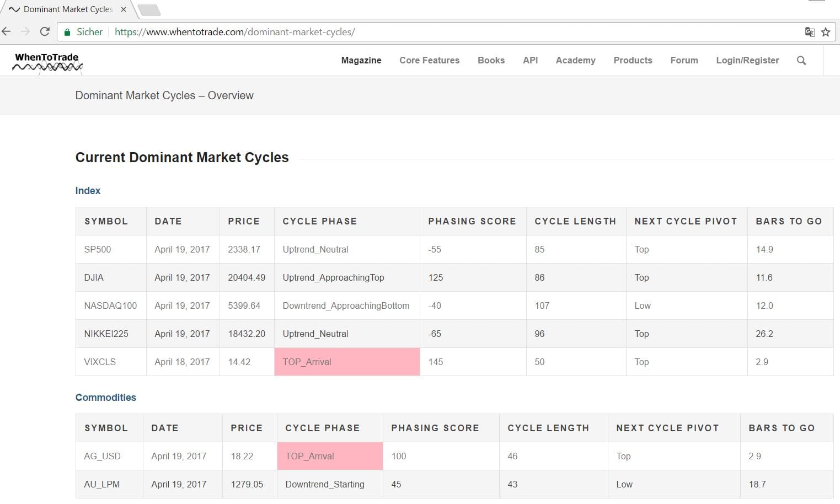Switch to the Dominant Market Cycles tab
The width and height of the screenshot is (840, 504).
66,9
